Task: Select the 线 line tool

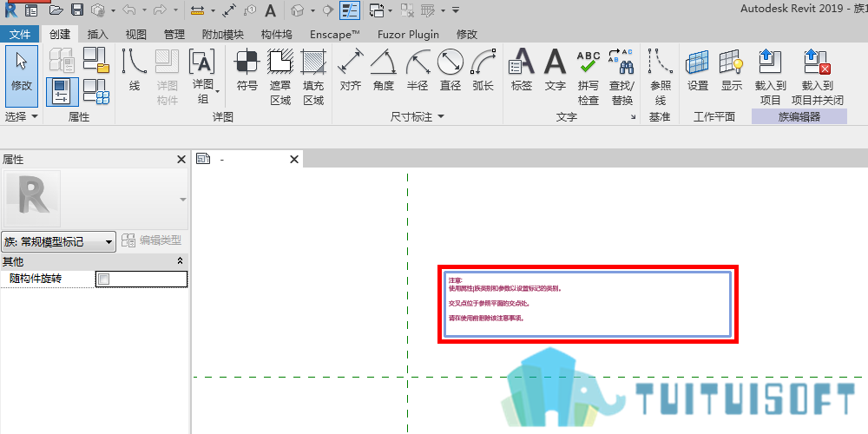Action: [134, 71]
